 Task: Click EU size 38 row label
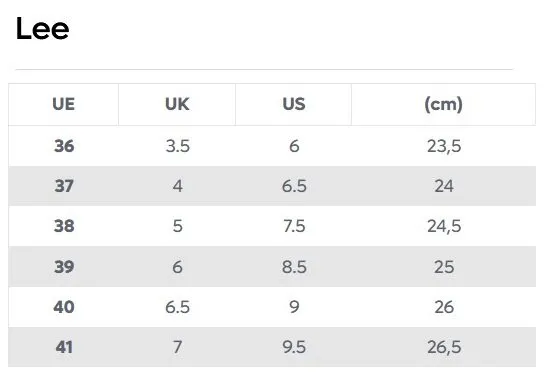[64, 226]
